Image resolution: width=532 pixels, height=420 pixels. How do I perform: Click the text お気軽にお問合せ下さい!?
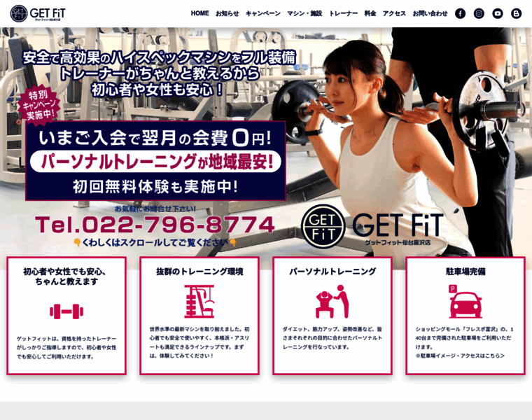coord(155,209)
